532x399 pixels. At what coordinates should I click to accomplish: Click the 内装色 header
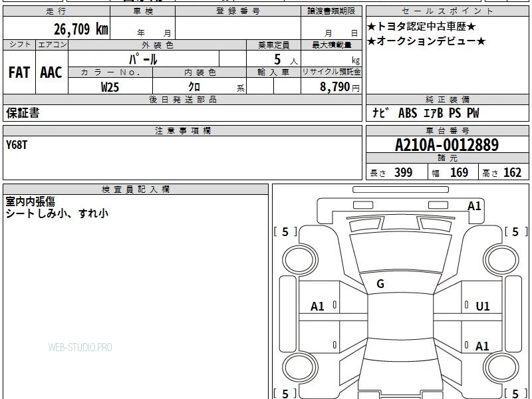200,72
